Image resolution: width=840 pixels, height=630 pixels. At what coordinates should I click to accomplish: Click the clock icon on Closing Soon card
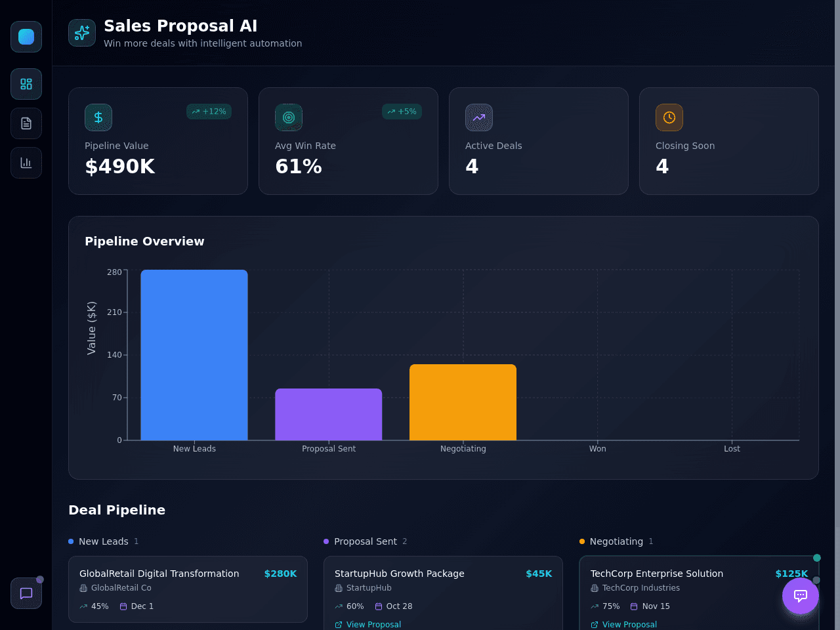pyautogui.click(x=669, y=117)
